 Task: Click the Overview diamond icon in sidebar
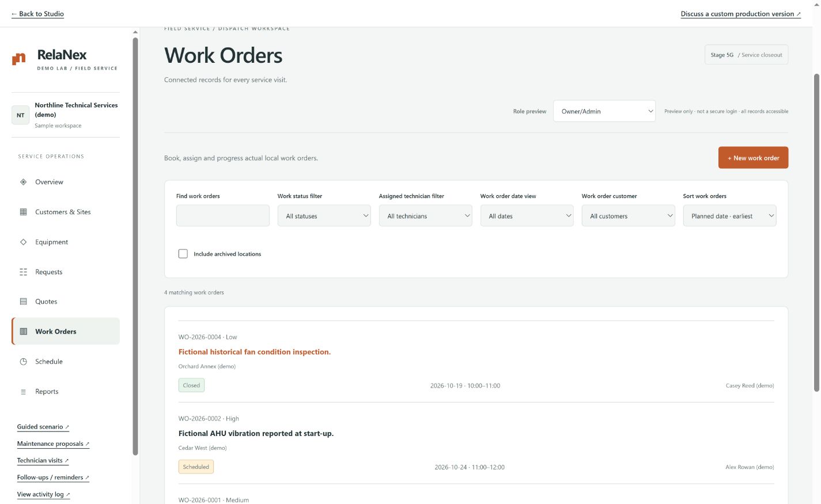click(24, 182)
